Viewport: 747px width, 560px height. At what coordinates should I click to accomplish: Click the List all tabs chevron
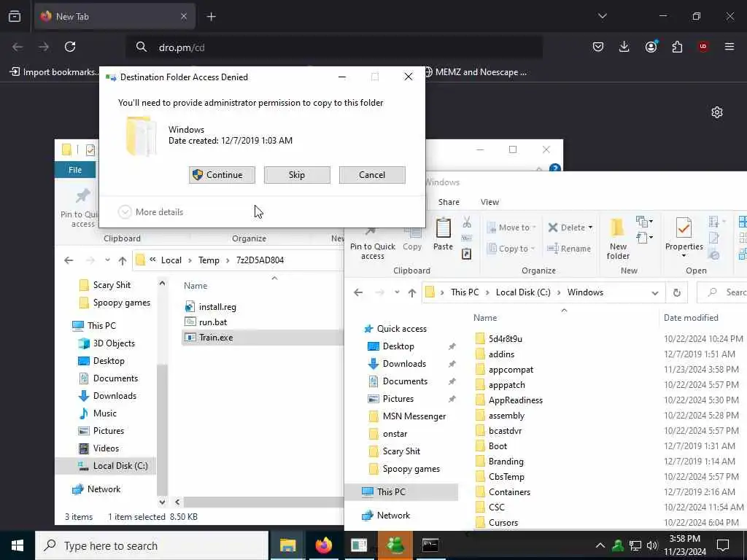pyautogui.click(x=602, y=16)
